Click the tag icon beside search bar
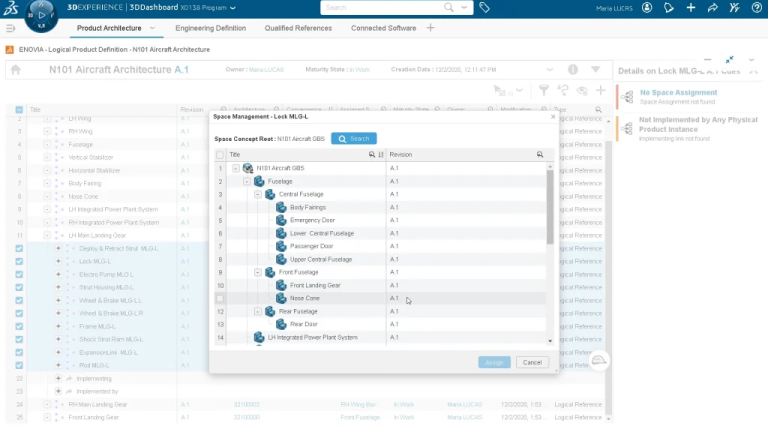Image resolution: width=768 pixels, height=426 pixels. point(485,7)
